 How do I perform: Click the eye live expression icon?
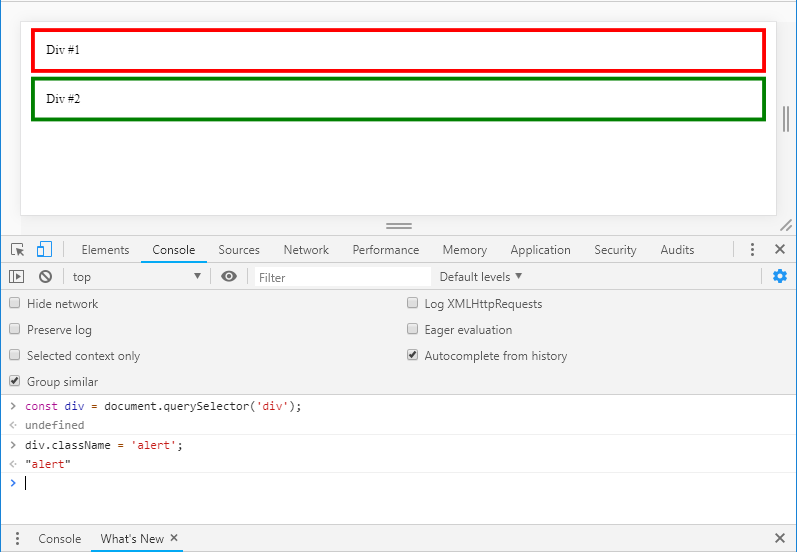229,277
